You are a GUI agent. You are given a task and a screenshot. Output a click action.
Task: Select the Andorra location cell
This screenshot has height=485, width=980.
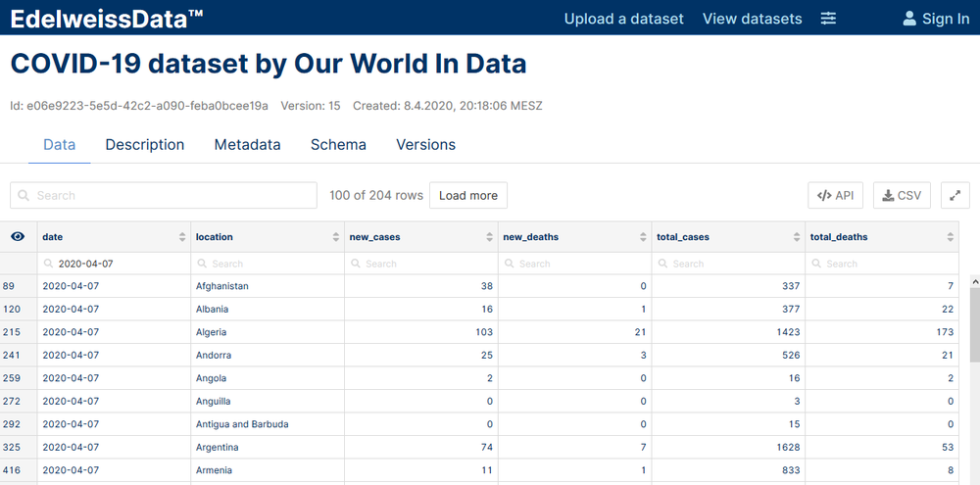click(268, 355)
